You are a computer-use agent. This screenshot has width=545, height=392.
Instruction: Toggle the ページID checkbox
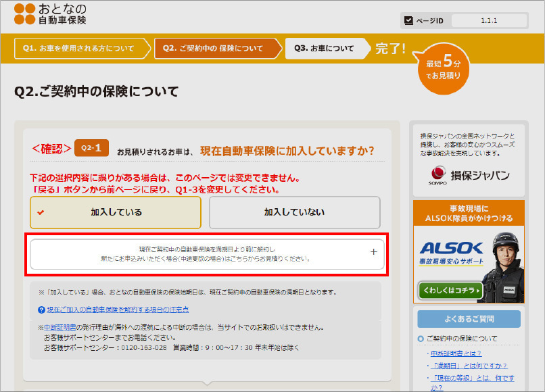pyautogui.click(x=408, y=20)
